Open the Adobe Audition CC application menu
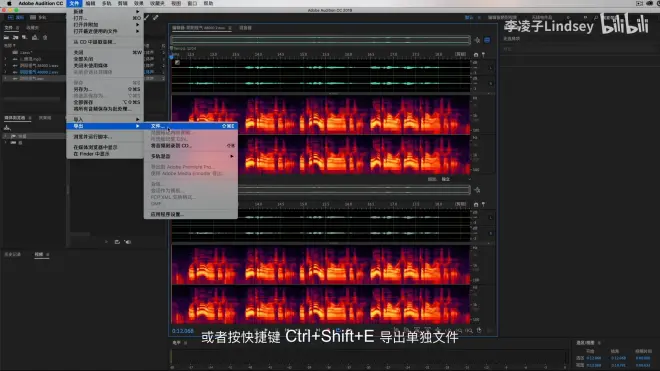The height and width of the screenshot is (371, 660). coord(40,3)
